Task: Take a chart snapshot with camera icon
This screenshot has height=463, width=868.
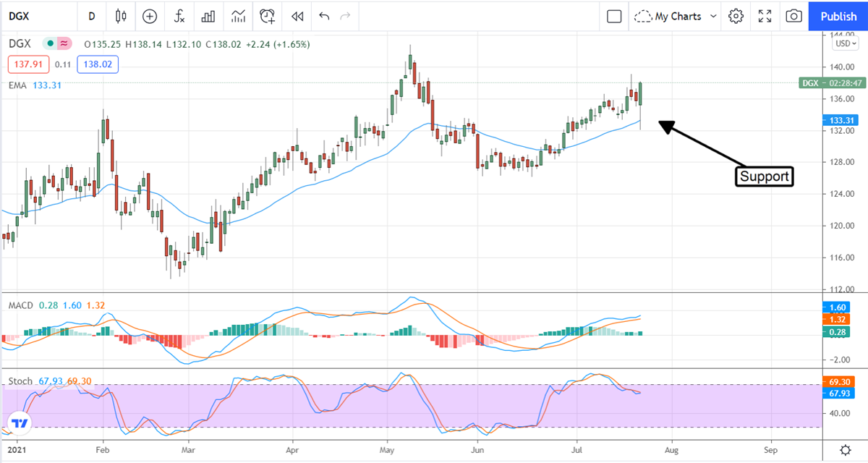Action: pos(793,16)
